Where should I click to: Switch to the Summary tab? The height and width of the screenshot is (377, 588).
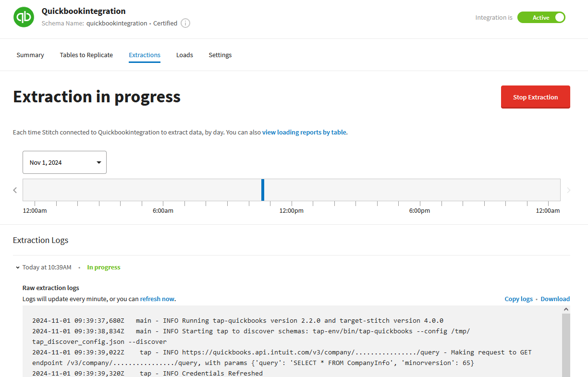coord(30,55)
